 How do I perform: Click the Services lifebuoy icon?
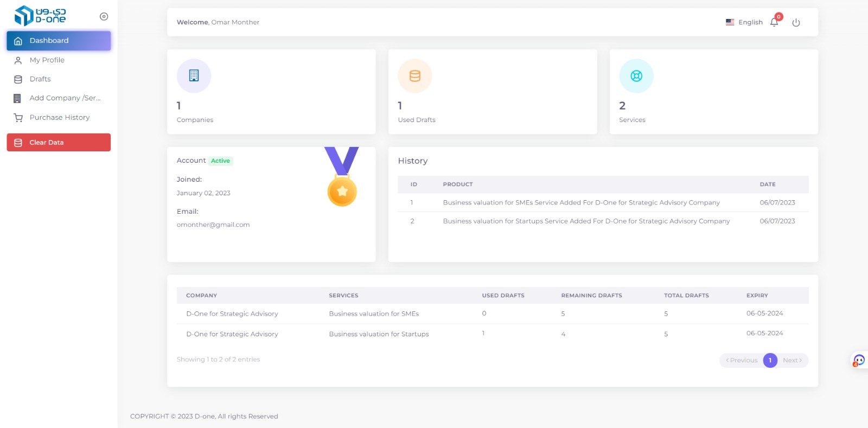[x=636, y=76]
